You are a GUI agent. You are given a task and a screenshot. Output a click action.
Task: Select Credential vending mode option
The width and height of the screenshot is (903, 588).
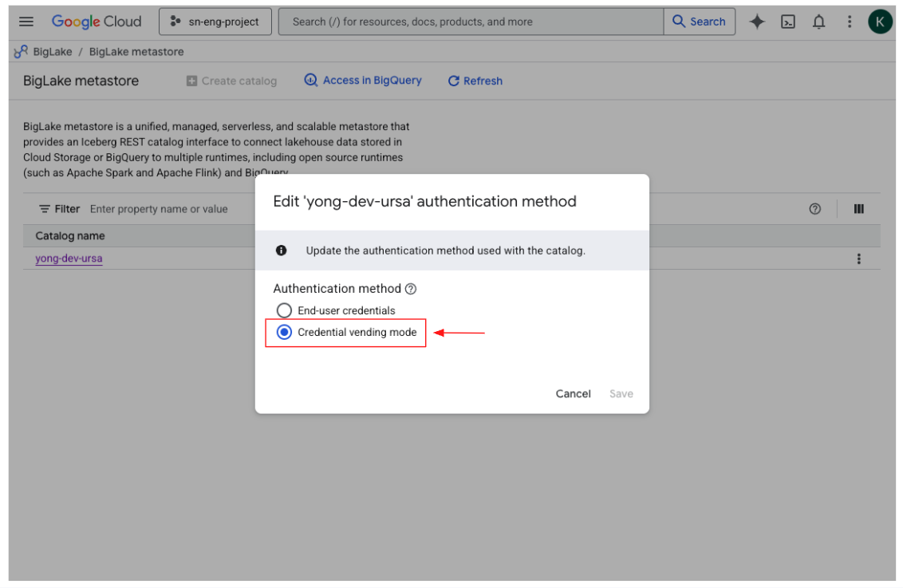pyautogui.click(x=284, y=333)
